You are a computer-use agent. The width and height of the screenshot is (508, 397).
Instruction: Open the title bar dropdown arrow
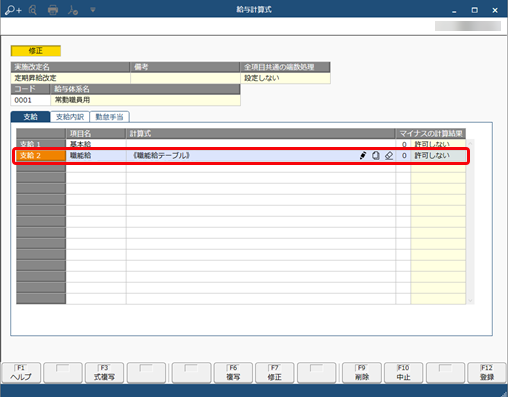(x=93, y=10)
